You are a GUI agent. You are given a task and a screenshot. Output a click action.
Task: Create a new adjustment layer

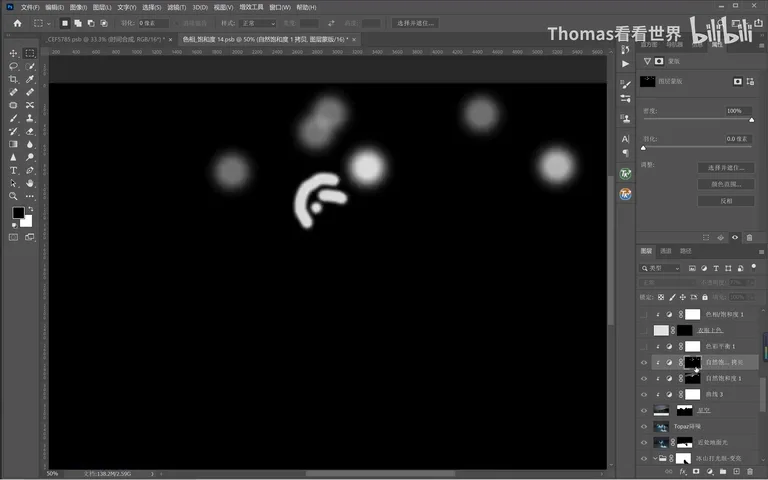[710, 472]
